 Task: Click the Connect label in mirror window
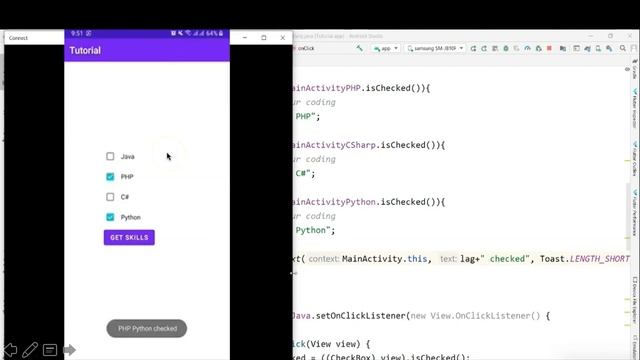(18, 38)
